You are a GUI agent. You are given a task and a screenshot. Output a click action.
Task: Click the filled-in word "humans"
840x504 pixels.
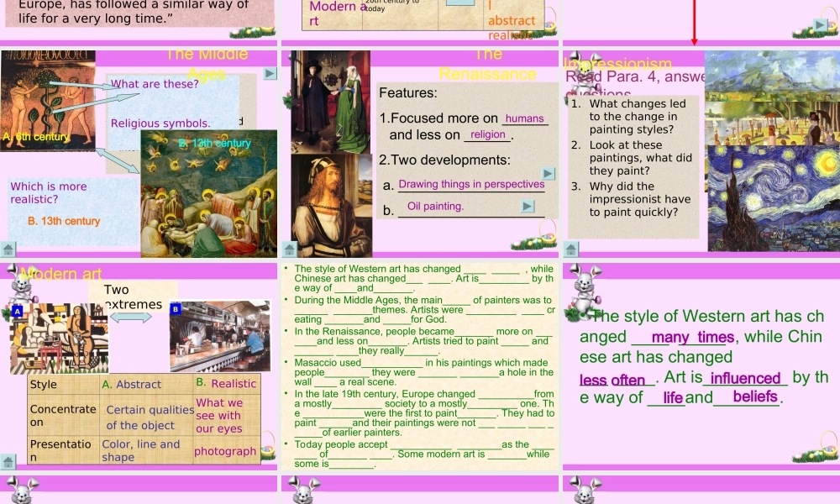524,118
